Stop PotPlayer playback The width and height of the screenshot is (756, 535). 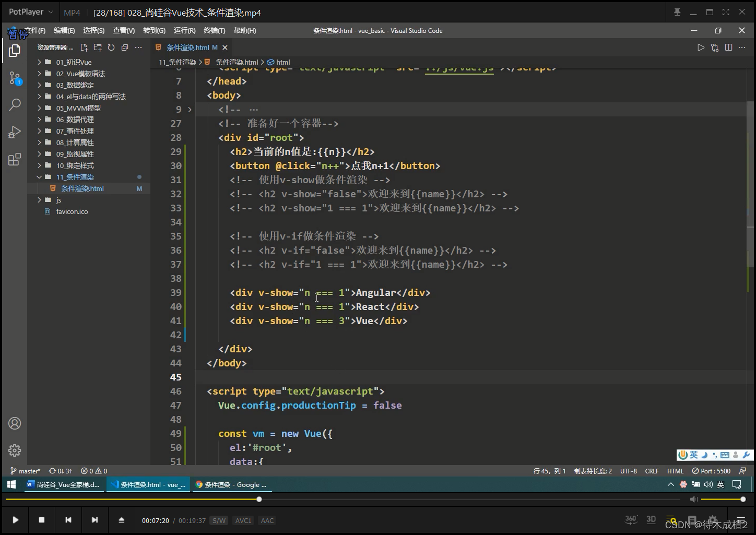pyautogui.click(x=42, y=520)
